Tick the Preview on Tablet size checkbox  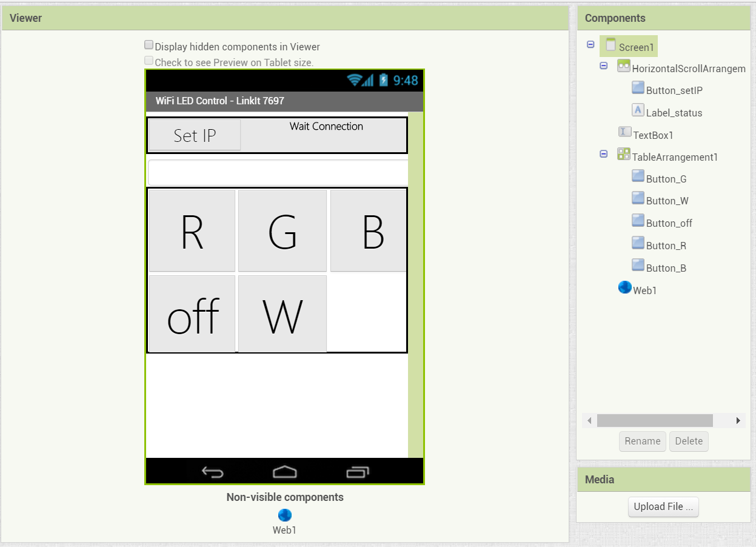149,61
